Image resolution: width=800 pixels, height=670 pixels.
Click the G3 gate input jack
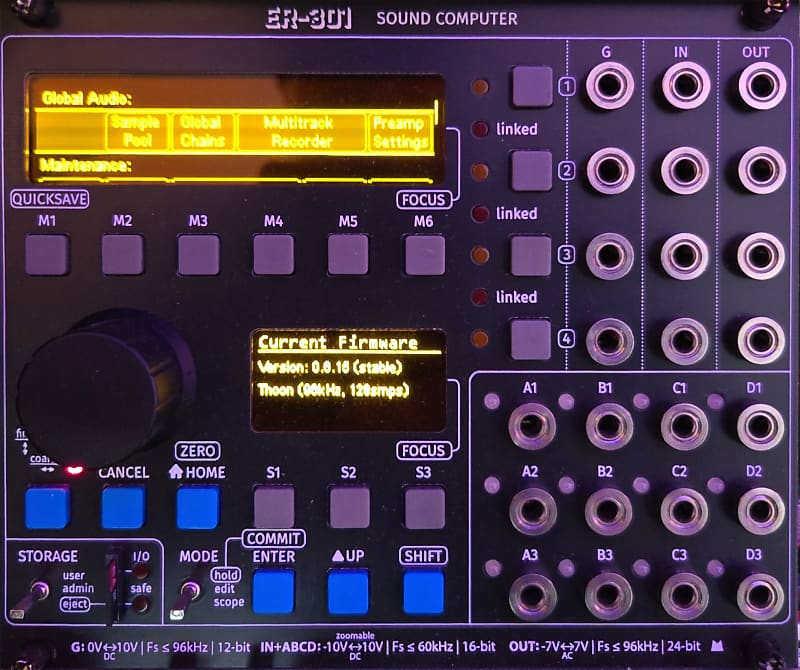click(x=610, y=255)
